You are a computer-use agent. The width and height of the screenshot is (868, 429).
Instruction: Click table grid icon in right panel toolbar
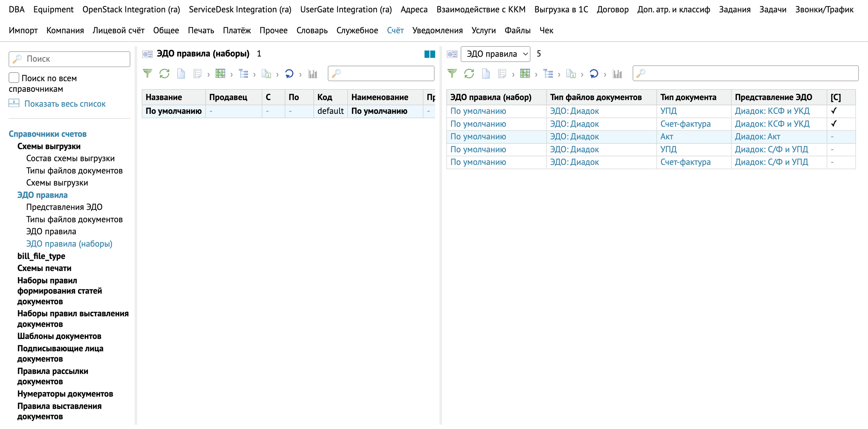pos(525,73)
